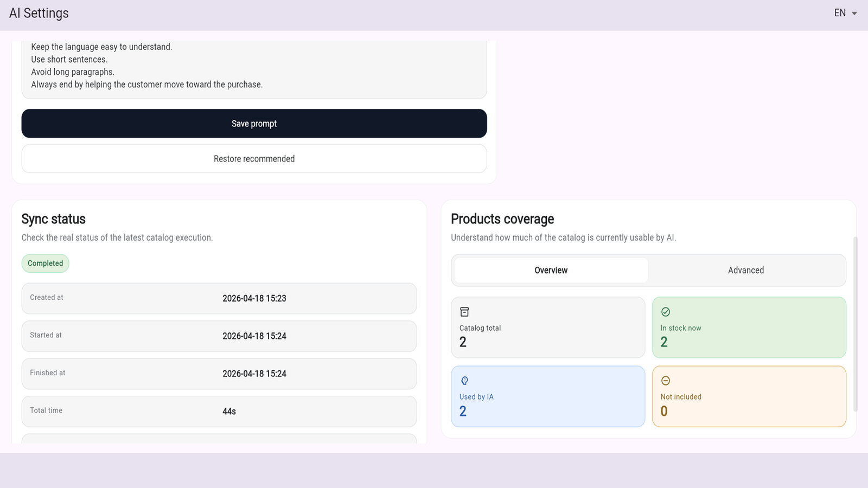Click the Used by IA lightbulb icon
Image resolution: width=868 pixels, height=488 pixels.
464,381
